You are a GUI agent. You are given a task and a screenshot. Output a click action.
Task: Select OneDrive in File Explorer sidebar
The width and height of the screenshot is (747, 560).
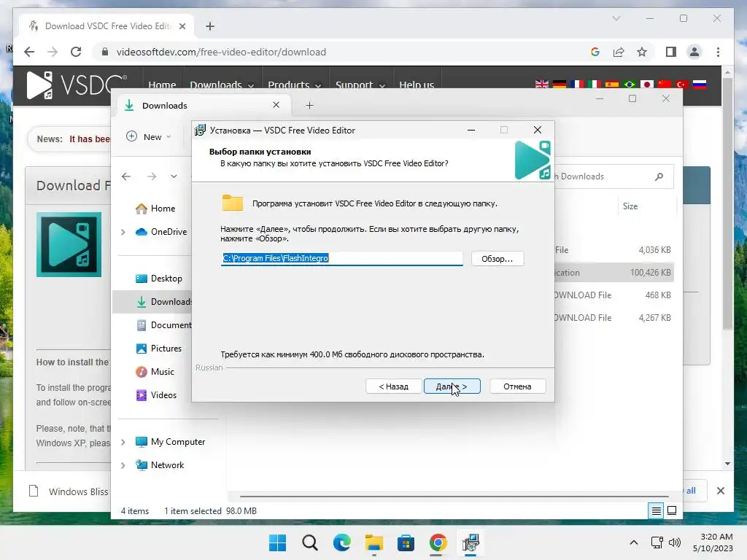pyautogui.click(x=161, y=232)
